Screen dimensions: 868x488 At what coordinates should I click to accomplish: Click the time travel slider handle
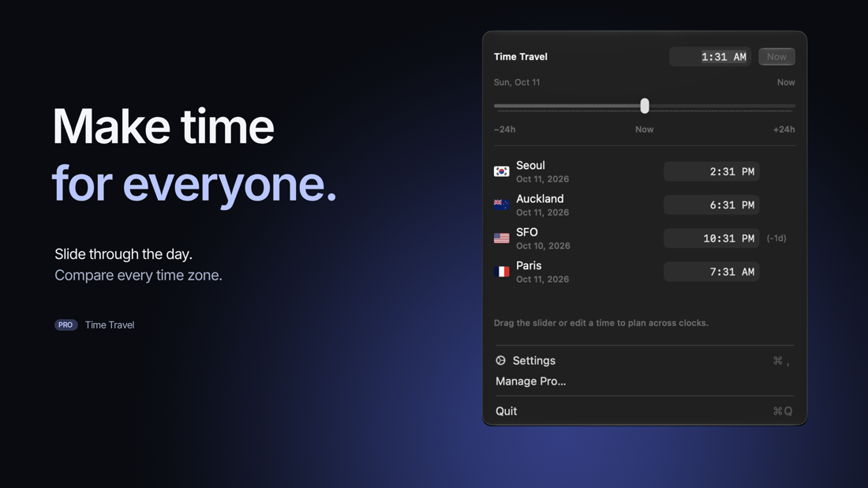pos(645,106)
